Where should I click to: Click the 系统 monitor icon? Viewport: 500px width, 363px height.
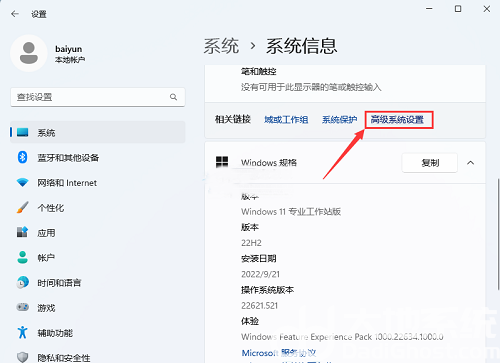(23, 132)
